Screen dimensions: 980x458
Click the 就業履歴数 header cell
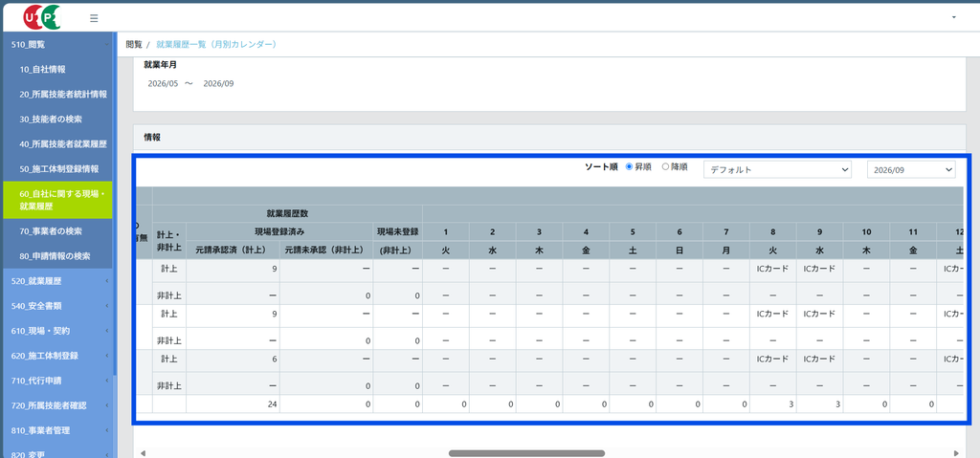287,213
